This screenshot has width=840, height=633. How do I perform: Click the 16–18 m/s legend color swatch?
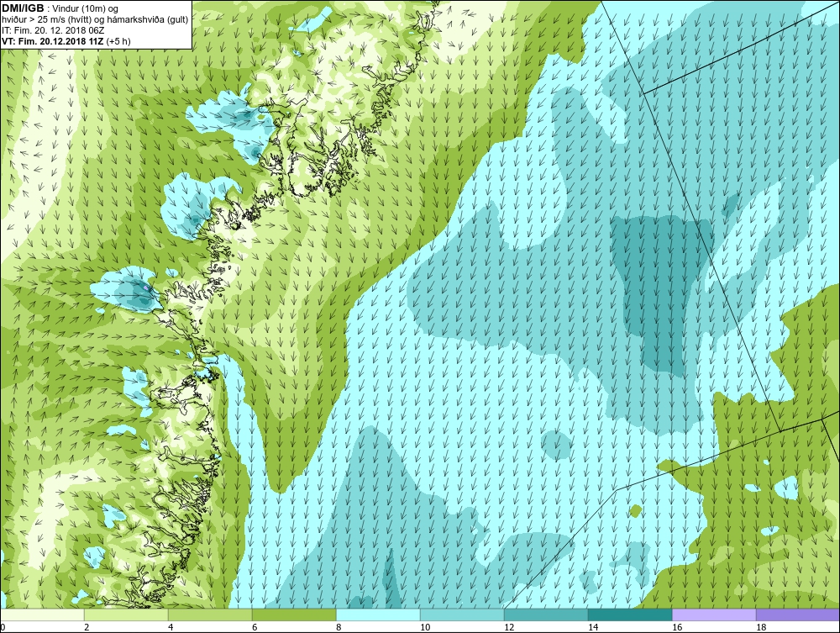tap(714, 615)
